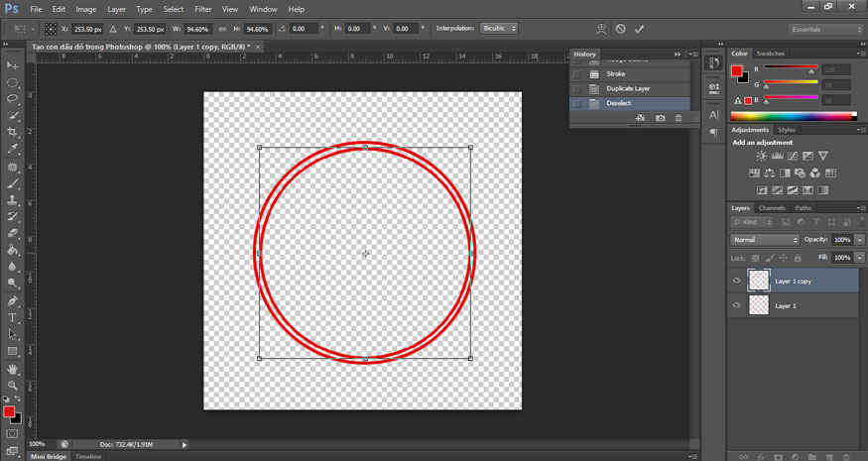Switch to the Swatches tab
868x461 pixels.
pyautogui.click(x=771, y=54)
